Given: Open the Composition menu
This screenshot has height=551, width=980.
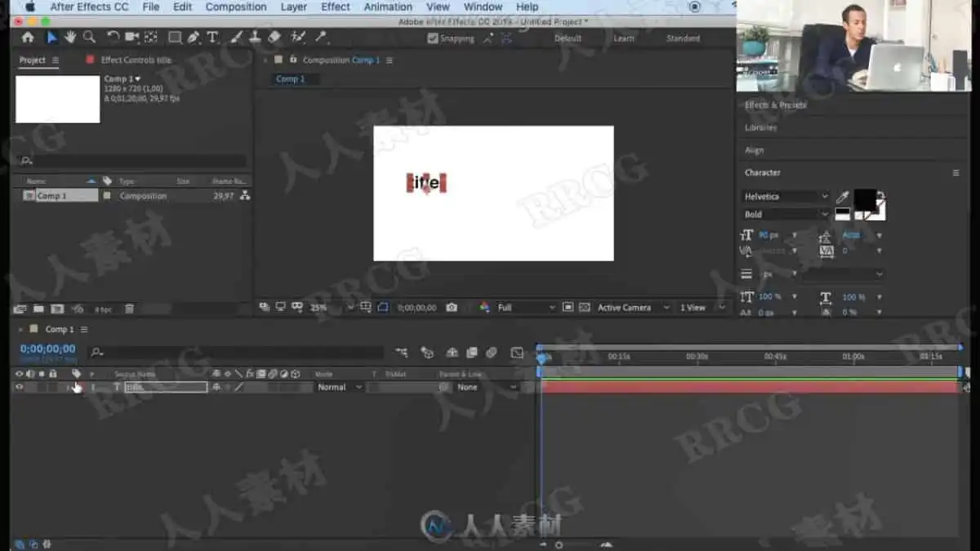Looking at the screenshot, I should 236,7.
